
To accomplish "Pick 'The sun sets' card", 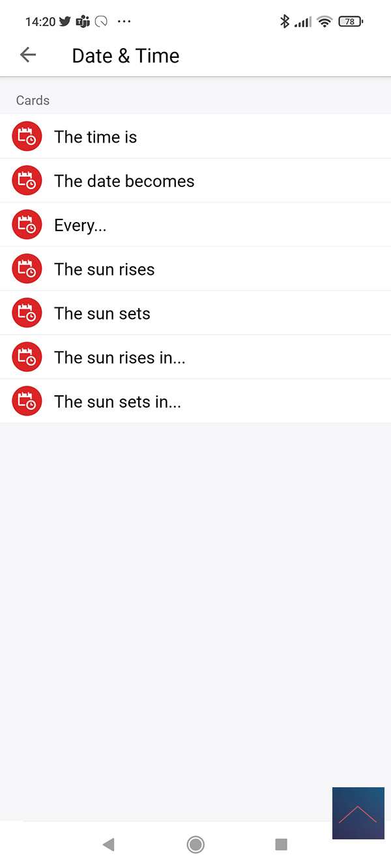I will coord(102,313).
